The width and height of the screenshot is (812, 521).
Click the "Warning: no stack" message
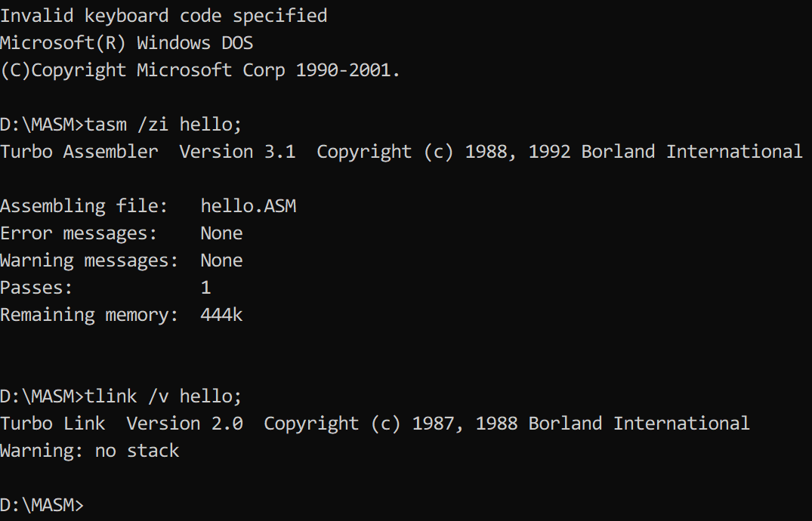(89, 451)
